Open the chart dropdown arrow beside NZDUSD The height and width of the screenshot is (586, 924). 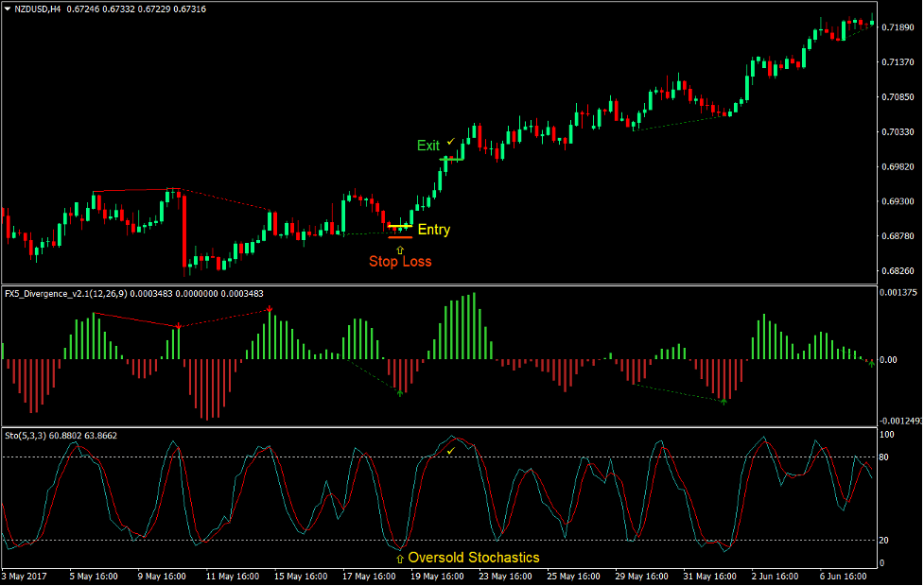click(9, 8)
